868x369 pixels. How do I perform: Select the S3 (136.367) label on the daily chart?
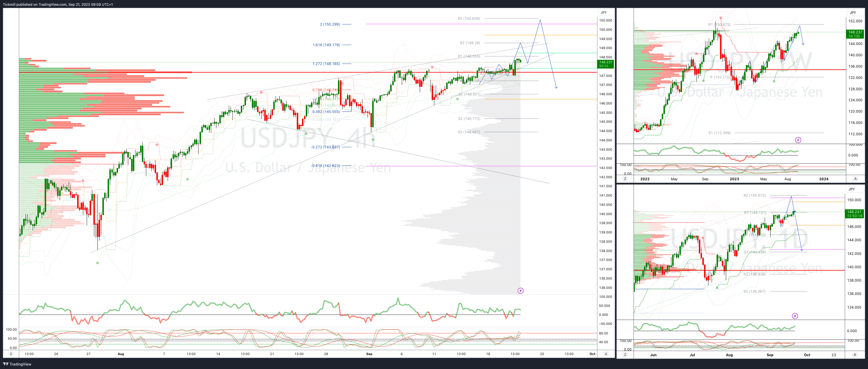point(754,291)
